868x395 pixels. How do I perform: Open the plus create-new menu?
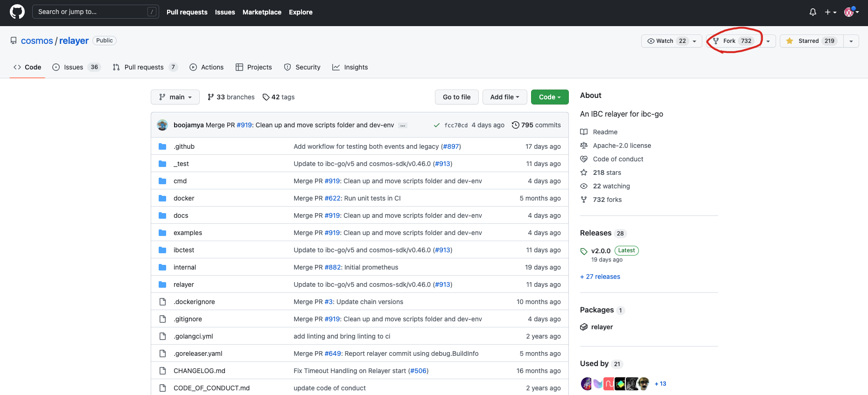coord(830,12)
